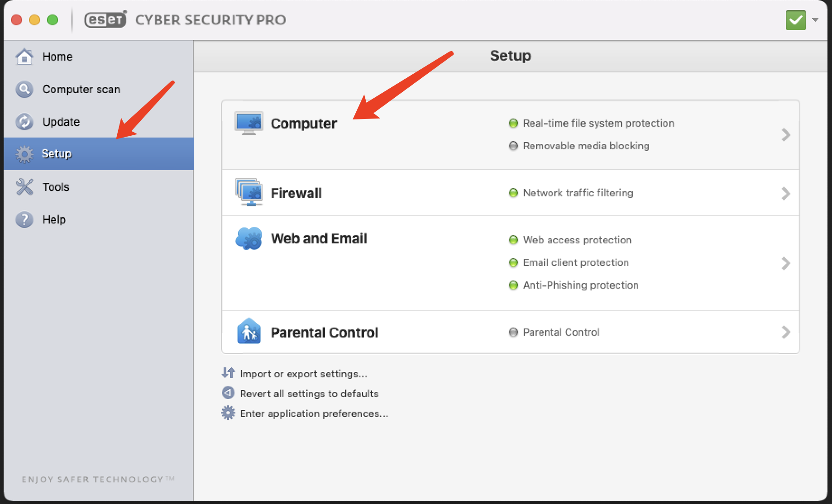Click the ESET logo in title bar
The height and width of the screenshot is (504, 832).
click(105, 20)
